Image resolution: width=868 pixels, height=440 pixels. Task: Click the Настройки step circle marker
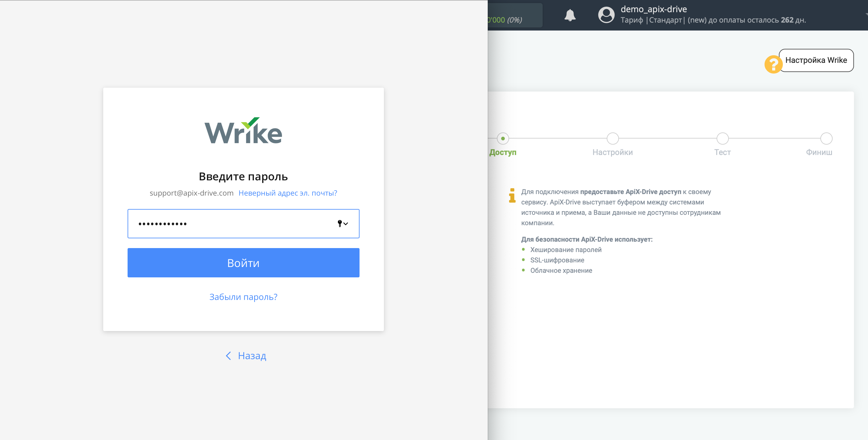pyautogui.click(x=613, y=139)
